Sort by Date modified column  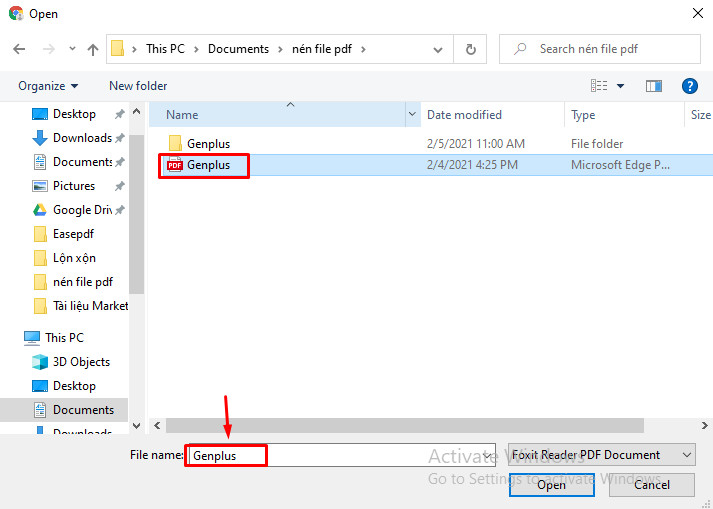(492, 115)
